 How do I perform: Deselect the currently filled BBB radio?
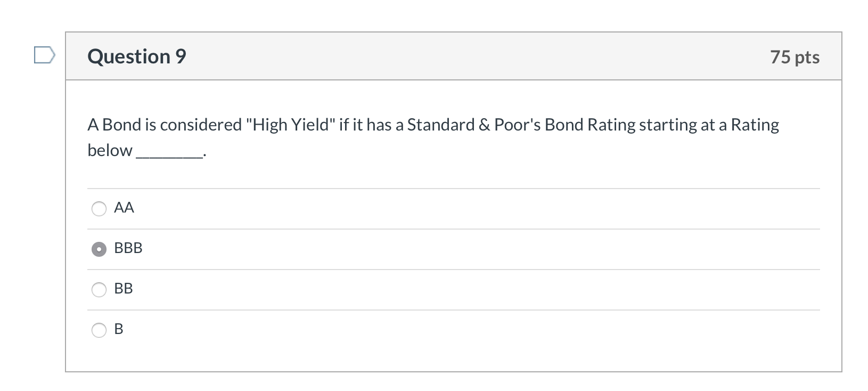tap(99, 249)
